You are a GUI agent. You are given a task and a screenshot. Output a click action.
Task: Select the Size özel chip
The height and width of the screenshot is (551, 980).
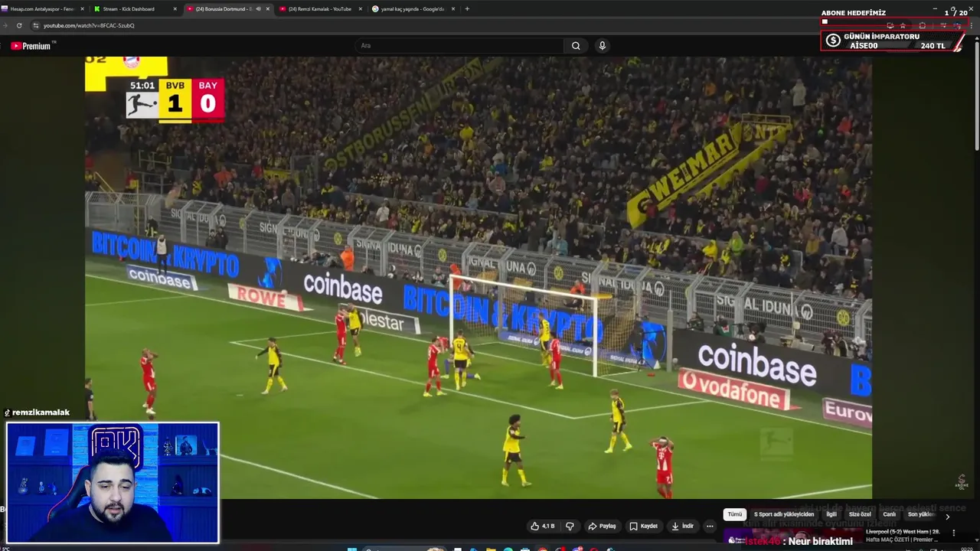tap(860, 515)
